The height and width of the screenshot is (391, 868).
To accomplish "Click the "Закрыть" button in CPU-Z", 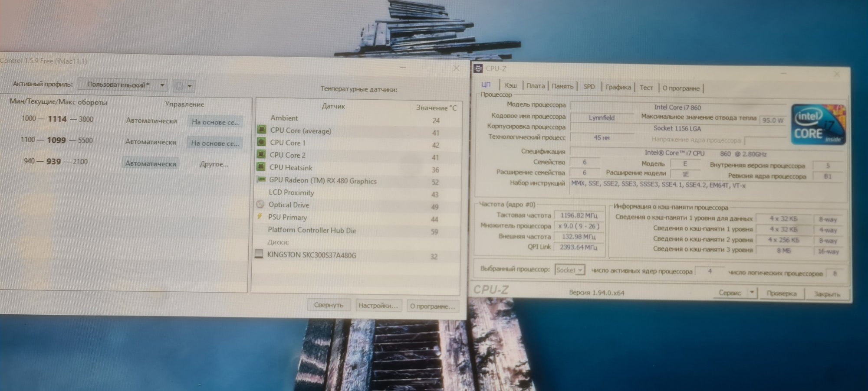I will pyautogui.click(x=827, y=294).
